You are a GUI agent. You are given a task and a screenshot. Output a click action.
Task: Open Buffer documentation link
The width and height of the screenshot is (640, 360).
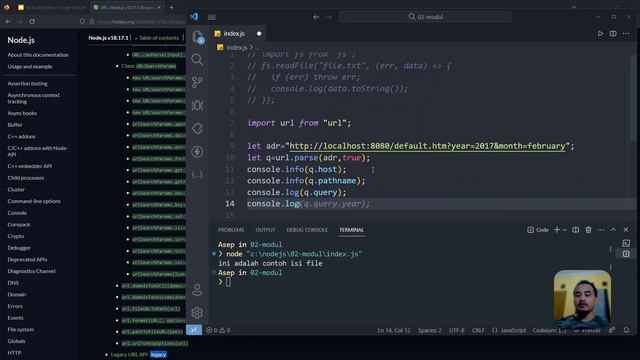point(15,125)
